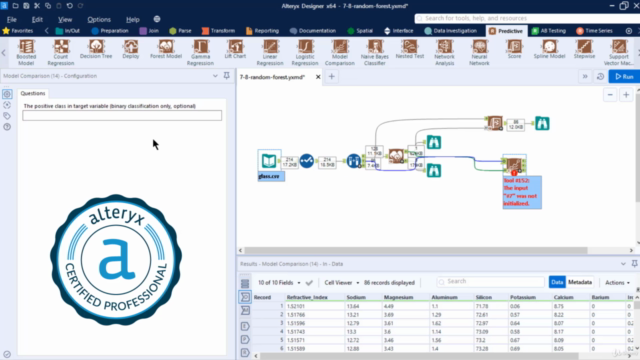Add a new workflow tab with plus
This screenshot has width=640, height=360.
331,76
